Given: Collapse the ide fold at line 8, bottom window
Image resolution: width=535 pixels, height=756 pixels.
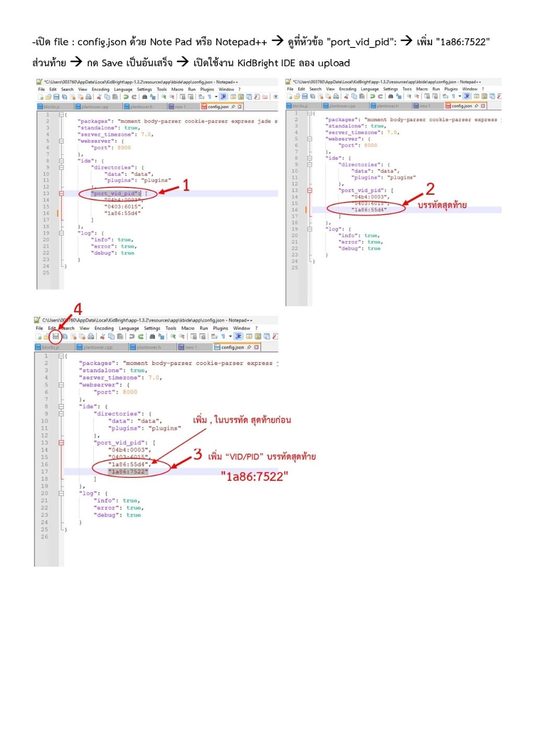Looking at the screenshot, I should (x=61, y=406).
